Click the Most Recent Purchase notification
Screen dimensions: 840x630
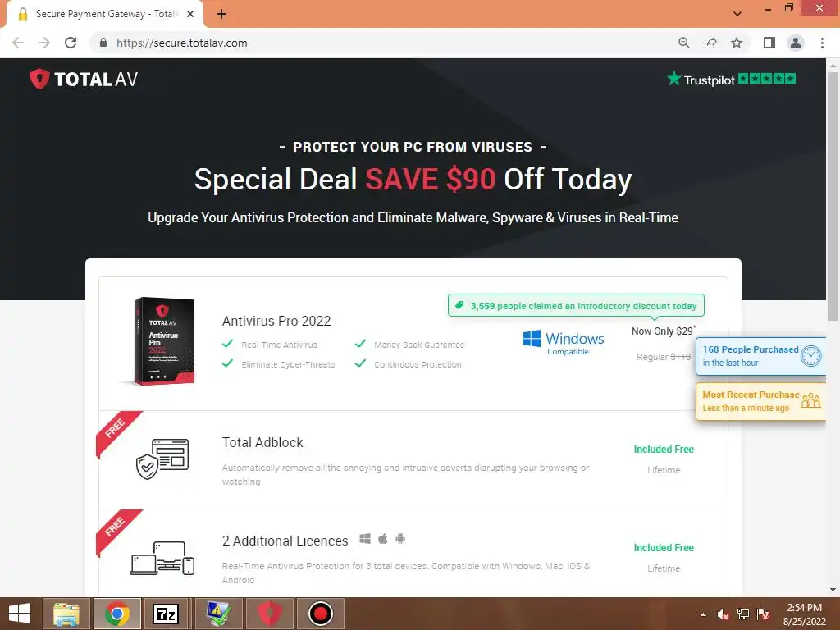[x=760, y=400]
